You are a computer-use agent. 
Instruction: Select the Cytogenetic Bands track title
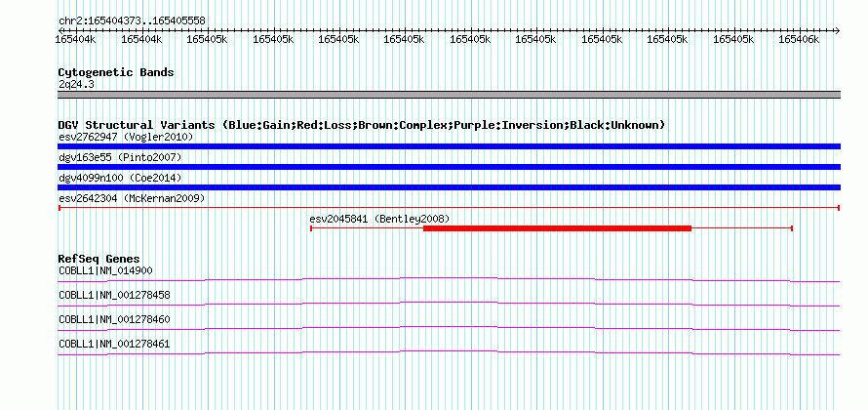tap(116, 72)
